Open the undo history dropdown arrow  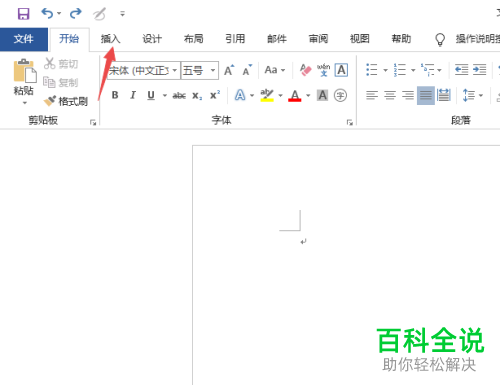click(x=59, y=13)
